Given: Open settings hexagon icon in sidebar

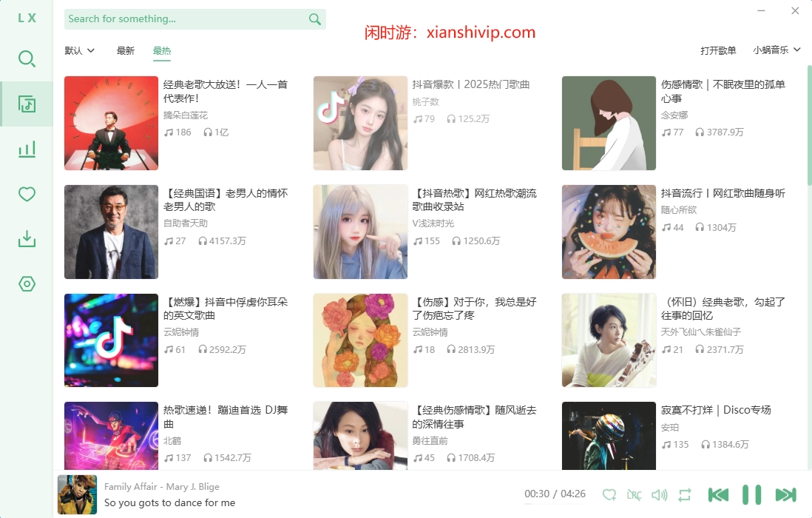Looking at the screenshot, I should pyautogui.click(x=27, y=284).
